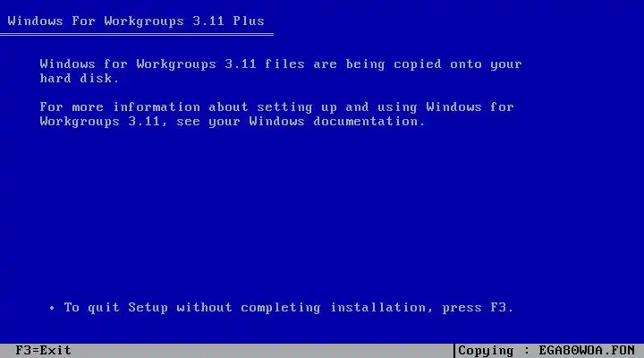This screenshot has height=358, width=644.
Task: Click the Copying EGA80WOA.FON status text
Action: [547, 351]
